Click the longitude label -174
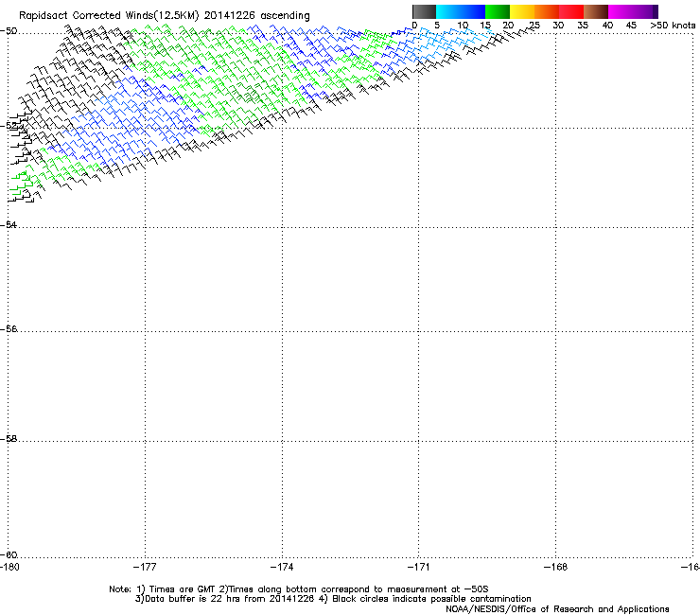The width and height of the screenshot is (700, 615). (282, 567)
